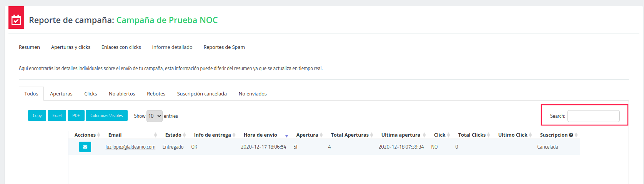Click into the Search input field
644x184 pixels.
click(x=594, y=116)
